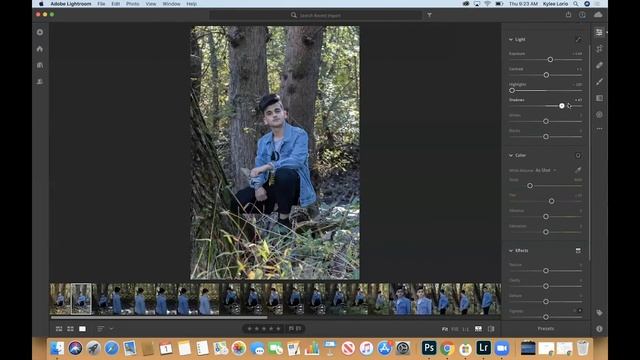Flag the photo as rejected

tap(299, 329)
